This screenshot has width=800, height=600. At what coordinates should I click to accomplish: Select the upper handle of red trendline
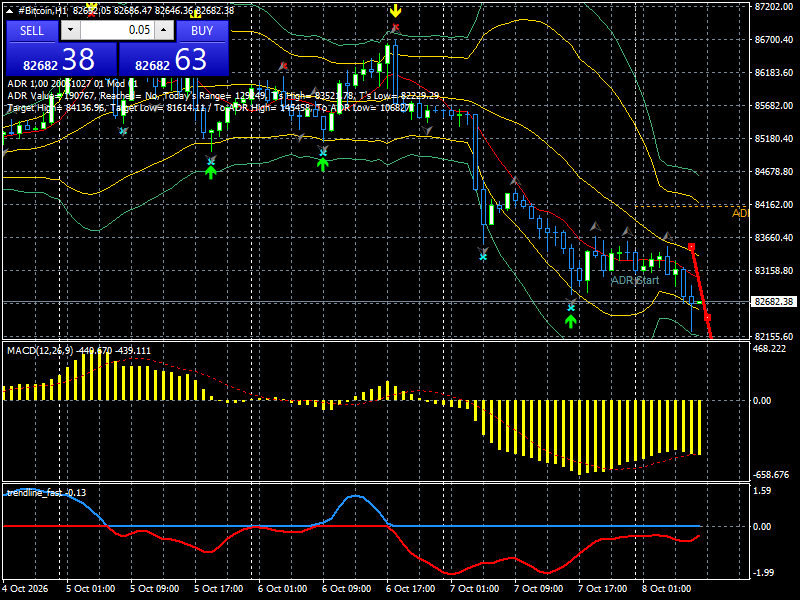click(x=692, y=247)
